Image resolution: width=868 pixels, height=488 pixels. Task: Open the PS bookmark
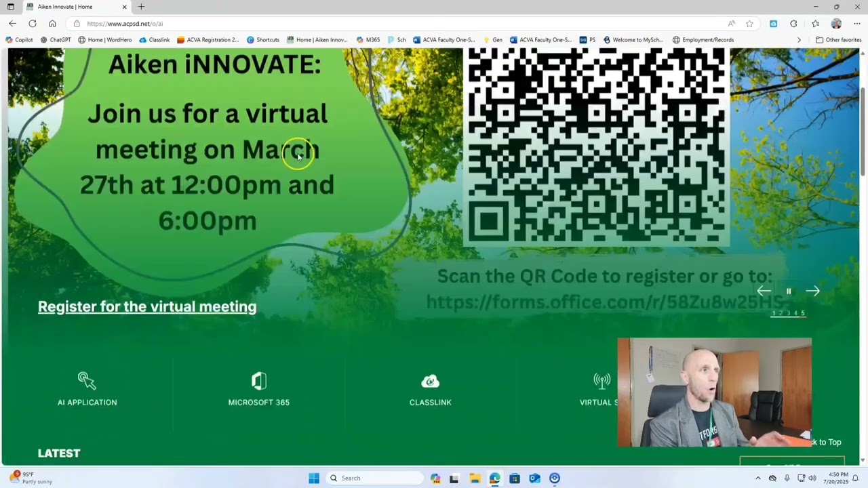point(587,40)
